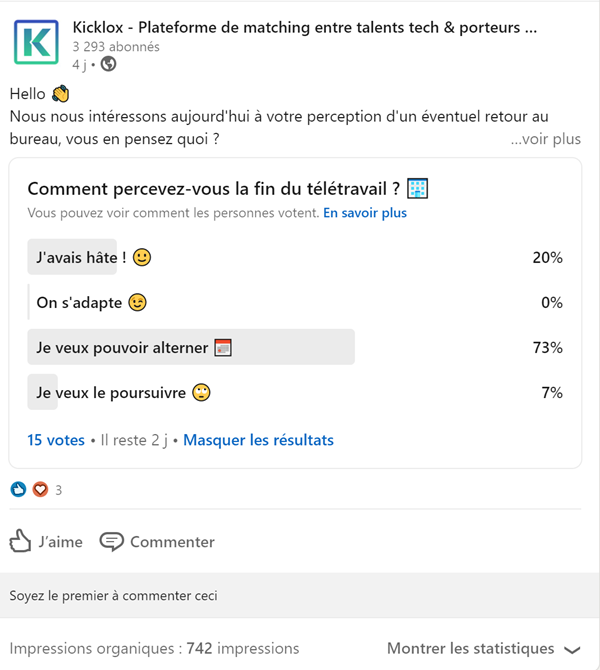This screenshot has height=670, width=600.
Task: Click the office building emoji in poll title
Action: tap(418, 188)
